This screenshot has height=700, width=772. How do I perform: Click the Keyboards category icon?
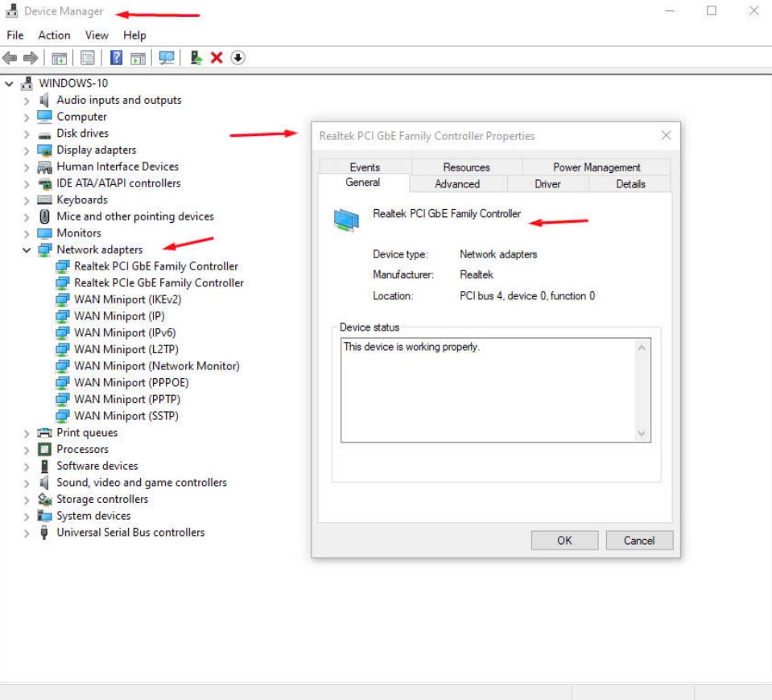click(44, 200)
